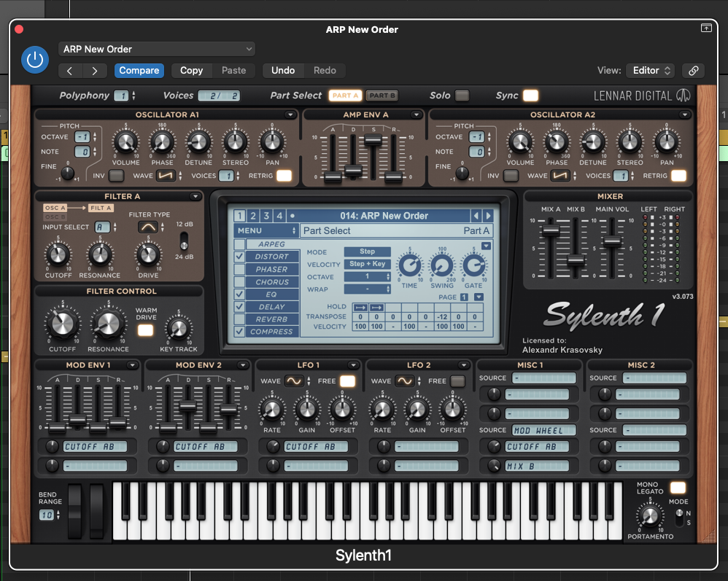The image size is (728, 581).
Task: Click Oscillator A1 Detune knob
Action: coord(198,142)
